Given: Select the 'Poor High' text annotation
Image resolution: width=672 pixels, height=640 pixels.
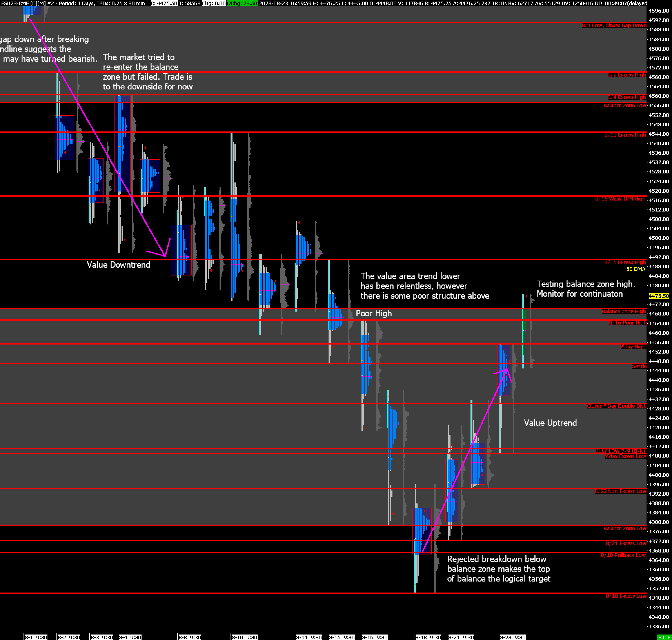Looking at the screenshot, I should point(374,313).
